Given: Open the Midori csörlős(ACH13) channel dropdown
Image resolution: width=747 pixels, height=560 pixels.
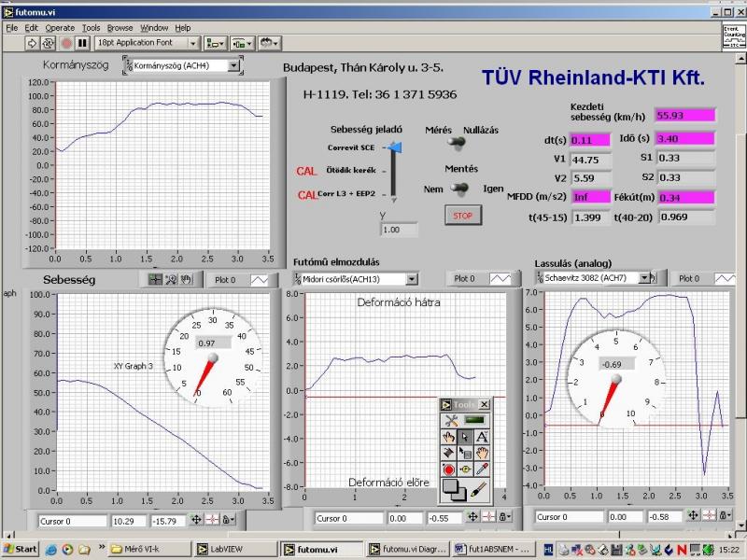Looking at the screenshot, I should [412, 279].
